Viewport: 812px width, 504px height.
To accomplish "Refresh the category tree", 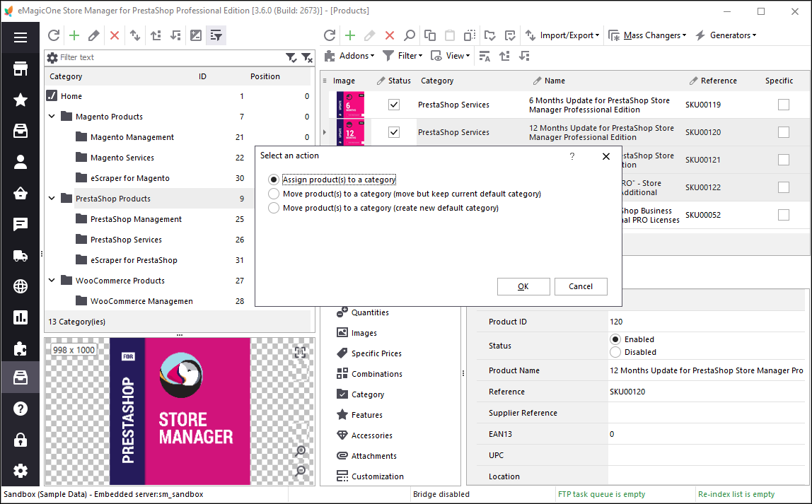I will click(x=54, y=35).
